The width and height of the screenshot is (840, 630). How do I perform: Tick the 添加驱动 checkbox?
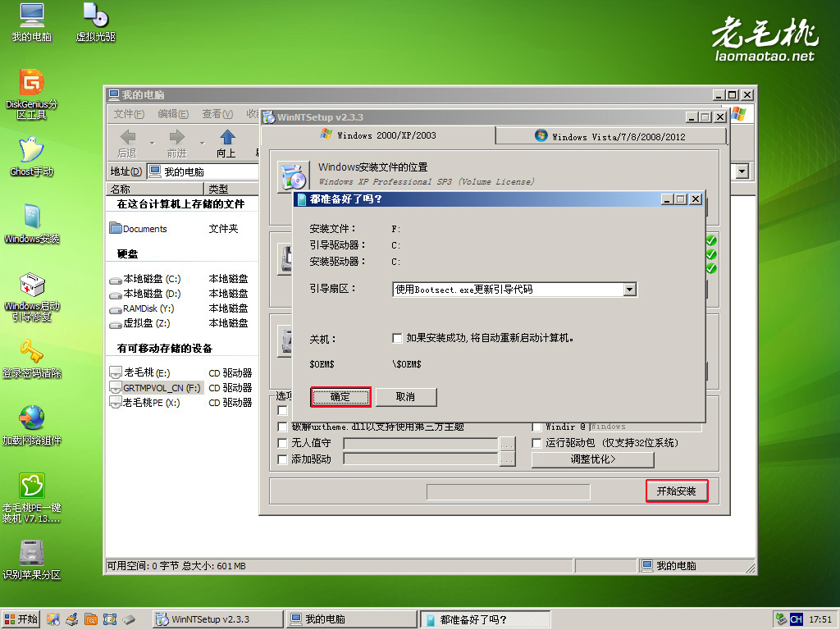point(282,459)
